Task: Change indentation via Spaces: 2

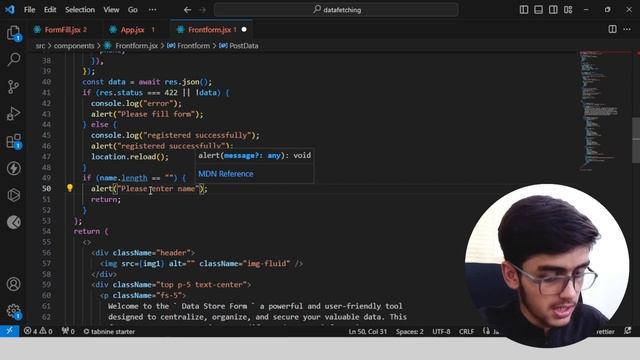Action: [409, 331]
